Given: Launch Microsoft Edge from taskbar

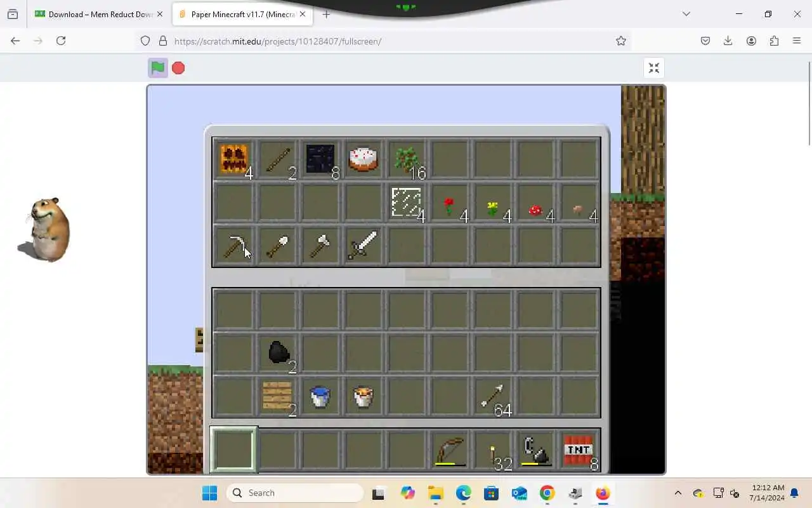Looking at the screenshot, I should point(463,493).
